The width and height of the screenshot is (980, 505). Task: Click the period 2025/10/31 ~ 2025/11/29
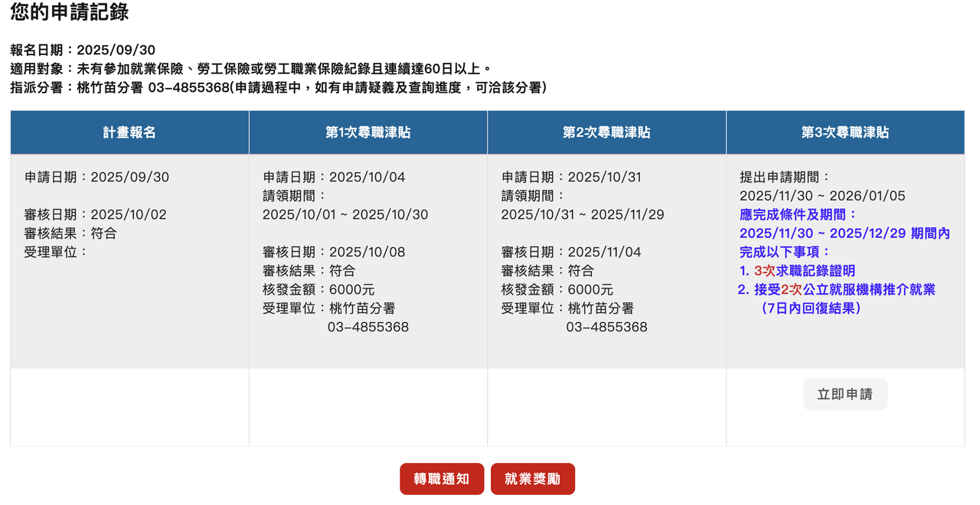tap(583, 214)
